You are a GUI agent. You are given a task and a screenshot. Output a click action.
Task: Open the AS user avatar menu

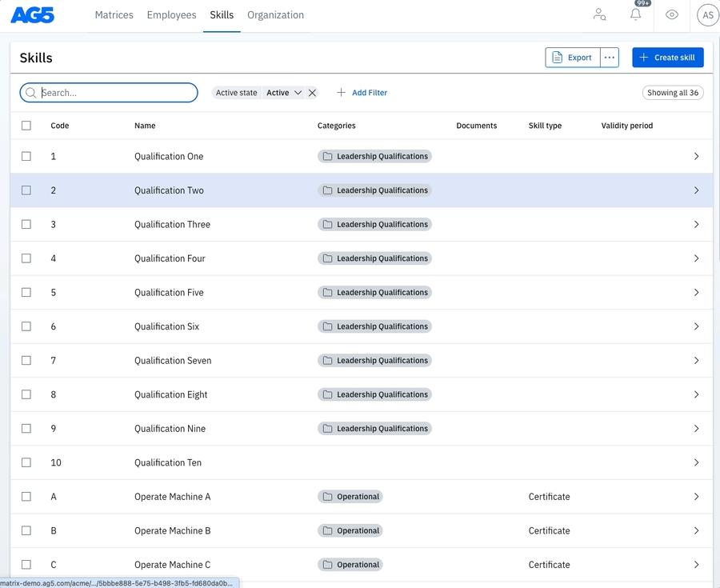(707, 15)
